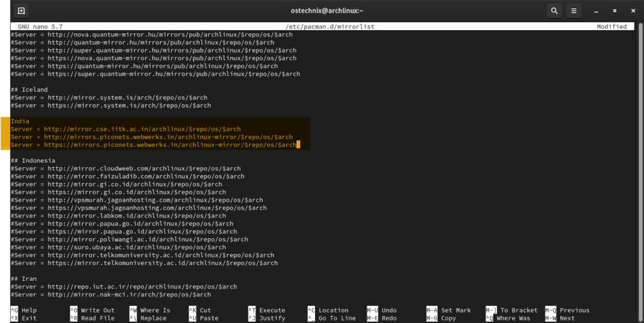644x323 pixels.
Task: Open the terminal search magnifier icon
Action: 554,11
